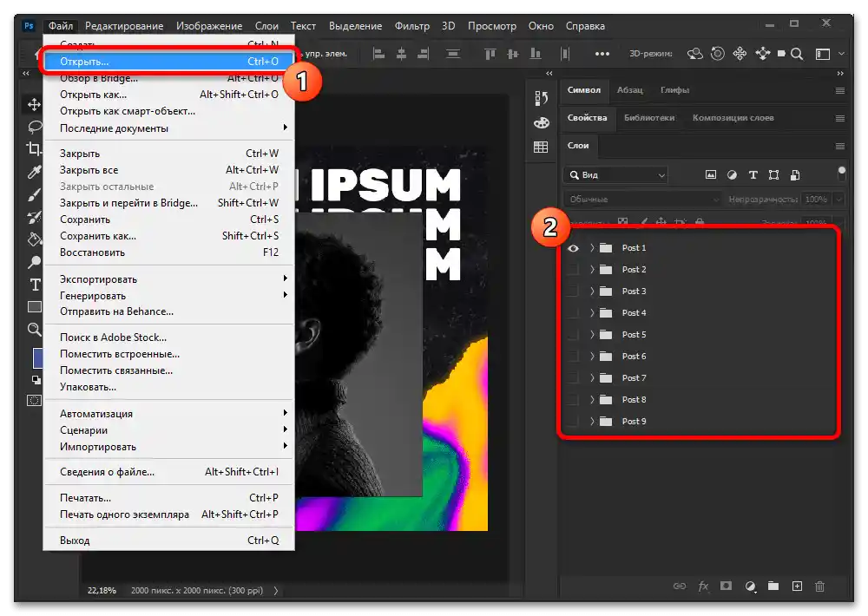Show the Post 8 layer group
Viewport: 868px width, 616px height.
tap(573, 400)
